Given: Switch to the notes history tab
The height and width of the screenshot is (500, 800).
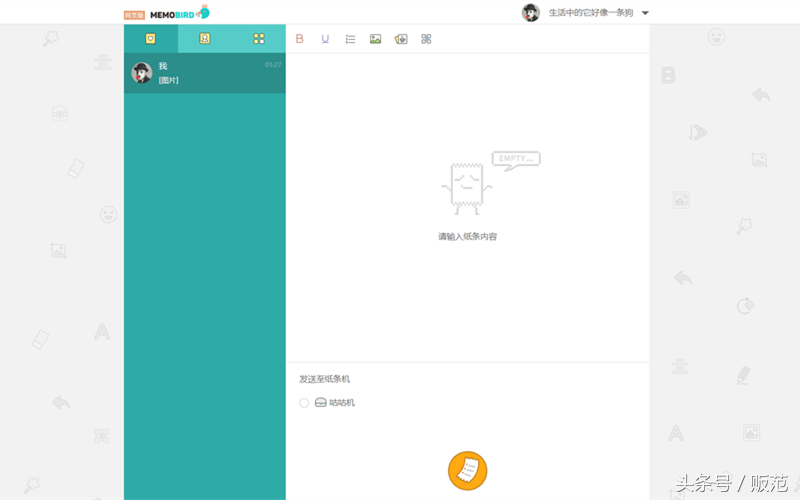Looking at the screenshot, I should 151,39.
